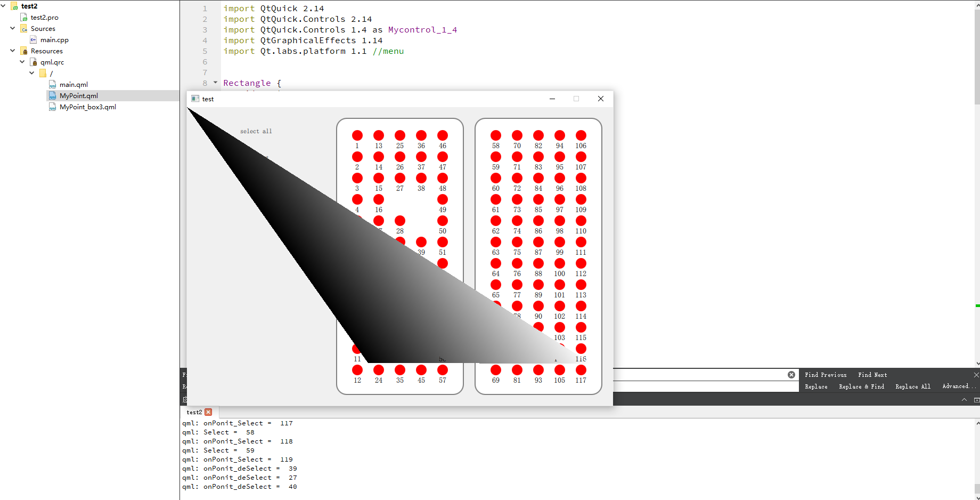Screen dimensions: 980x500
Task: Collapse the Sources tree node
Action: coord(12,28)
